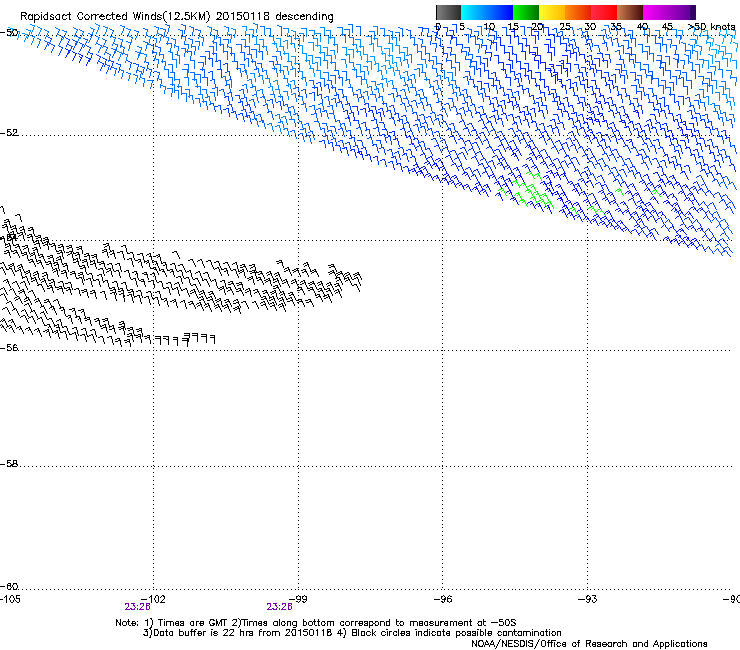Select the brown 35-40 knots legend segment
740x650 pixels.
[x=630, y=12]
